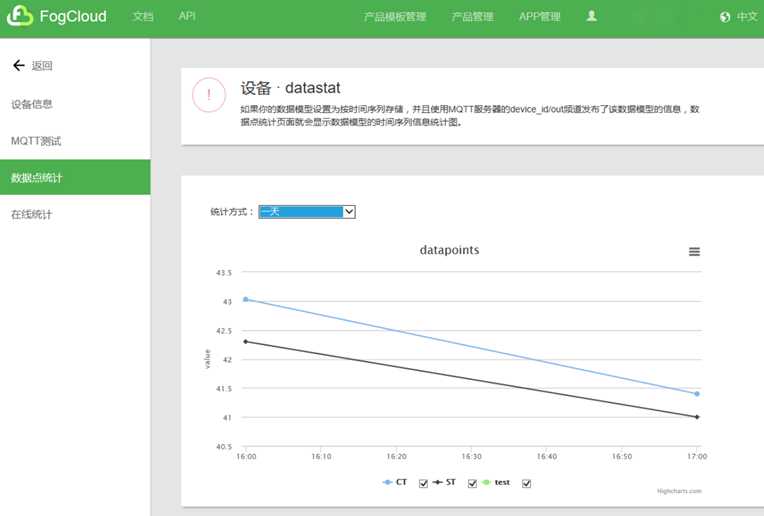Click the 设备 · datastat heading
The image size is (764, 516).
pos(290,88)
